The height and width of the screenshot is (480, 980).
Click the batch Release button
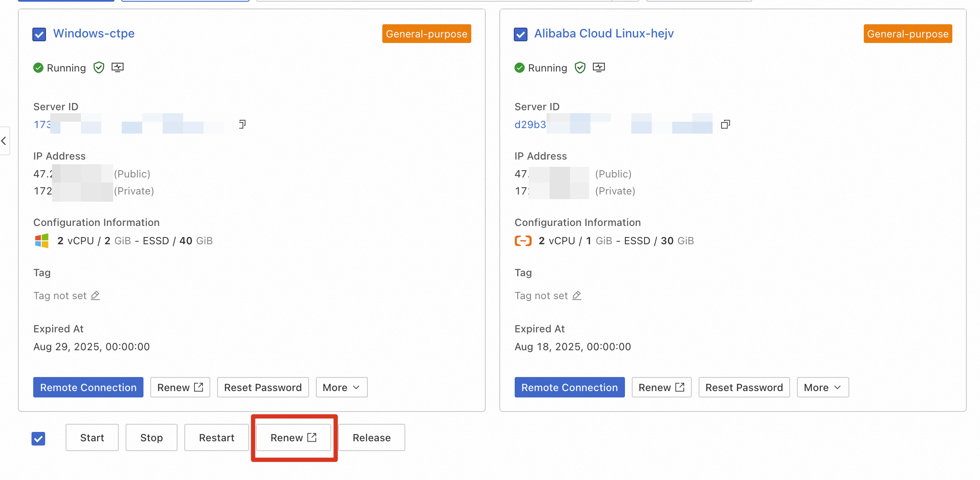point(371,437)
